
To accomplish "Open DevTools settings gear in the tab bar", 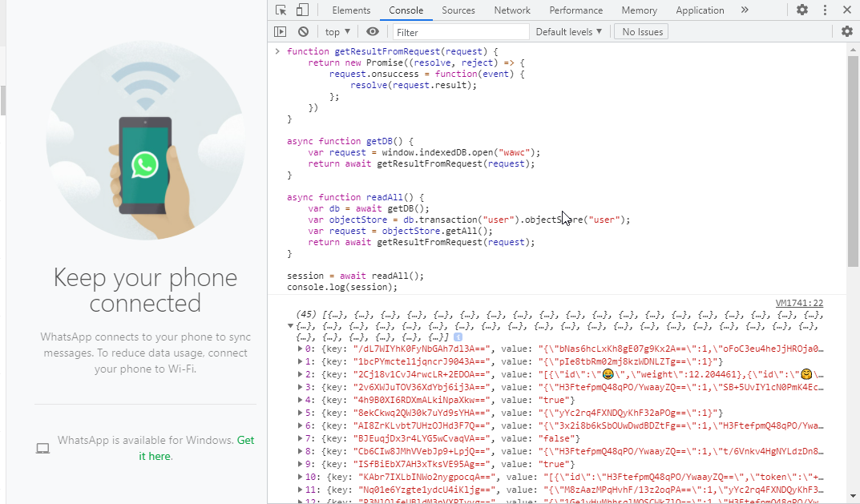I will (x=801, y=10).
